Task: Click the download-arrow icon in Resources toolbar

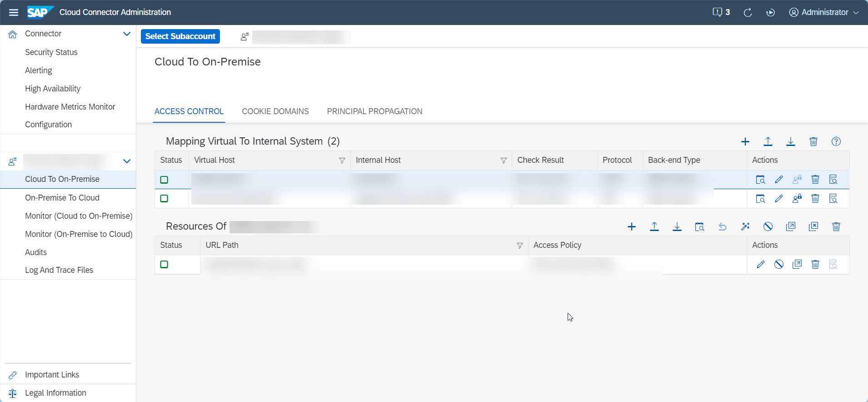Action: 677,226
